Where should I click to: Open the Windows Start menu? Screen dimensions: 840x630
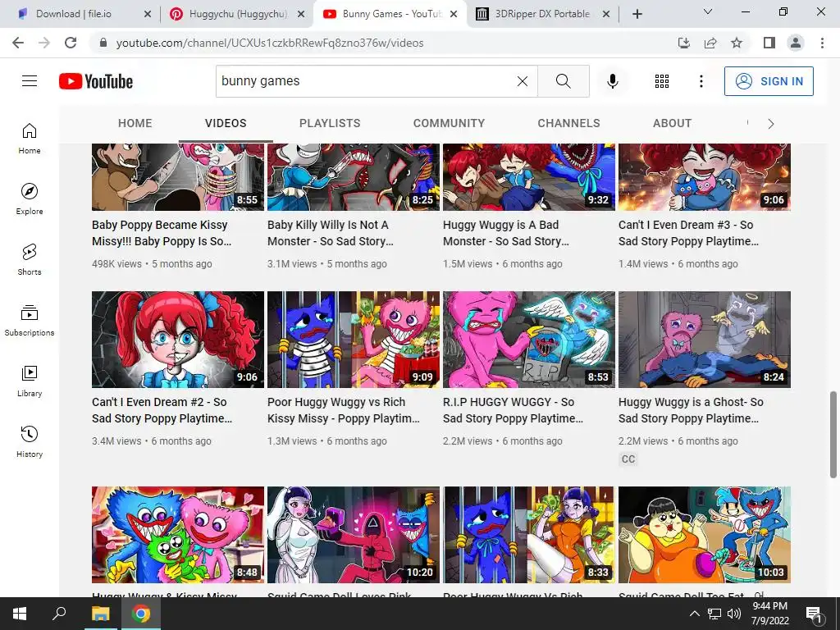(20, 614)
